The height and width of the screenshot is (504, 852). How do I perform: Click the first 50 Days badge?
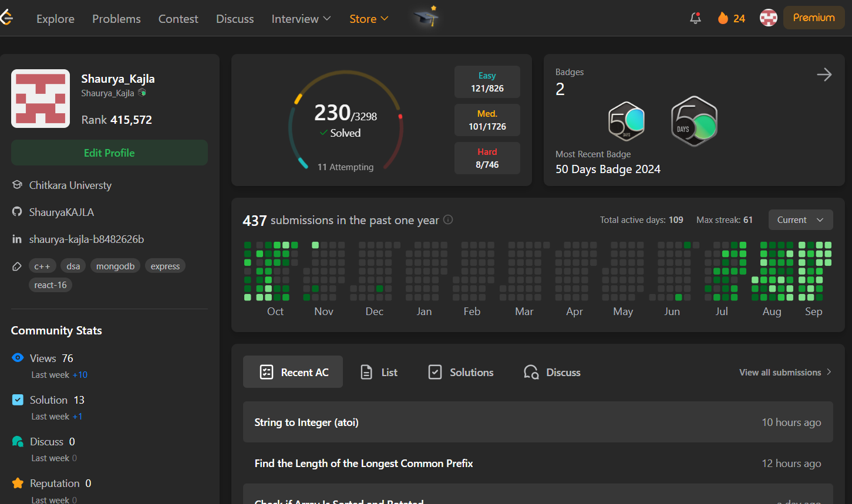pos(627,121)
